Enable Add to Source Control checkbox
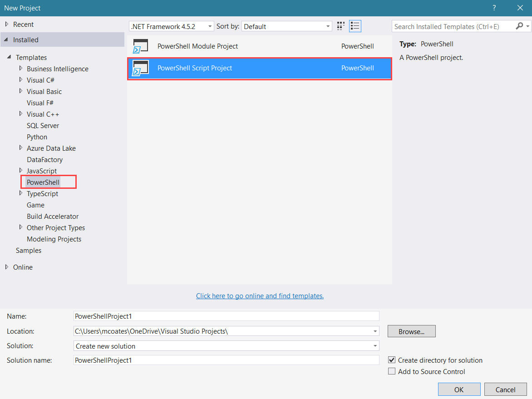Screen dimensions: 532x399 pos(392,371)
